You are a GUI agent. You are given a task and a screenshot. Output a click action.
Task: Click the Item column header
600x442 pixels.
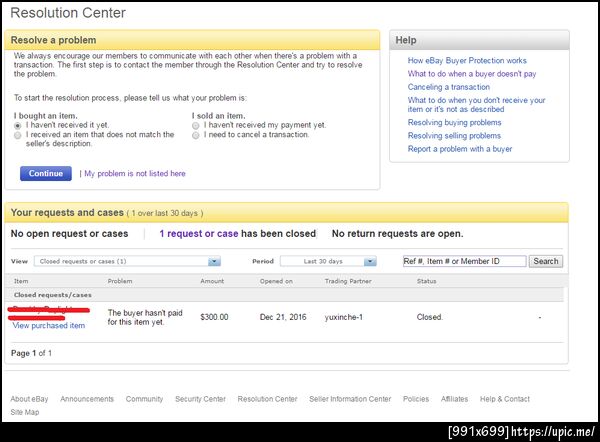[21, 281]
